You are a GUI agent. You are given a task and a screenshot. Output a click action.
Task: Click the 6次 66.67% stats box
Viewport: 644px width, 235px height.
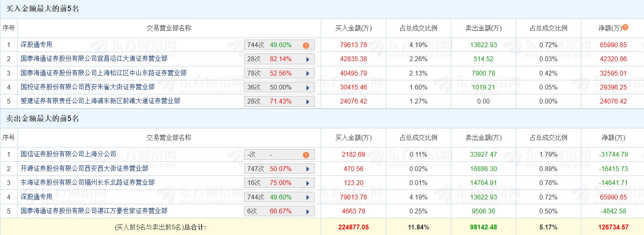[279, 211]
